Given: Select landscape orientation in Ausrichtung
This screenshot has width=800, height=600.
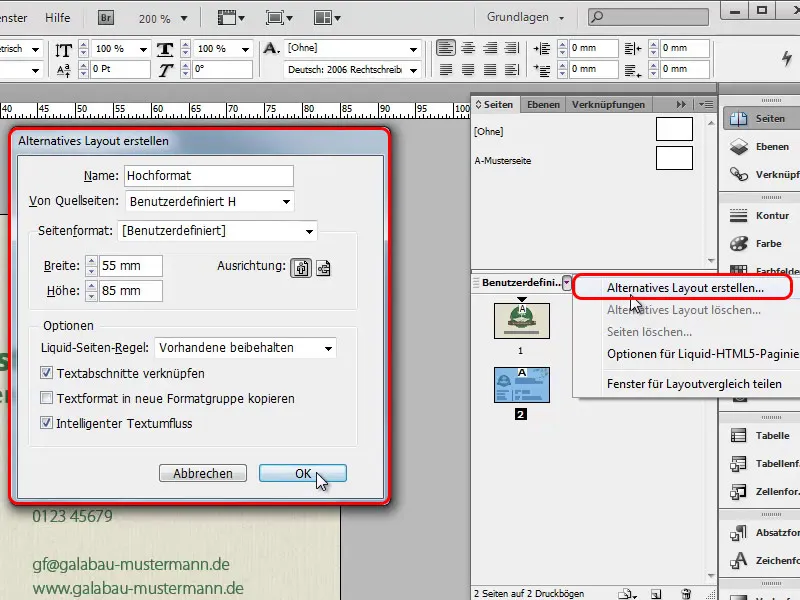Looking at the screenshot, I should (x=323, y=267).
